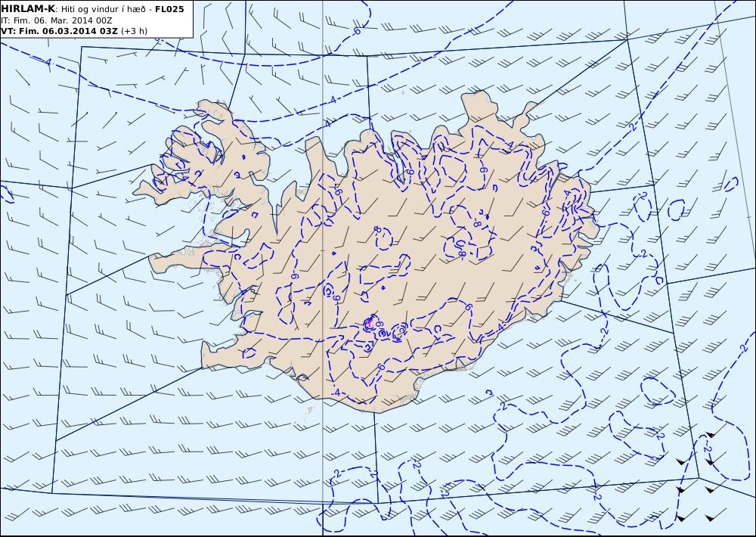Select the 'IT: Fim. 06. Mar. 2014 00Z' line
The image size is (756, 537).
point(57,20)
